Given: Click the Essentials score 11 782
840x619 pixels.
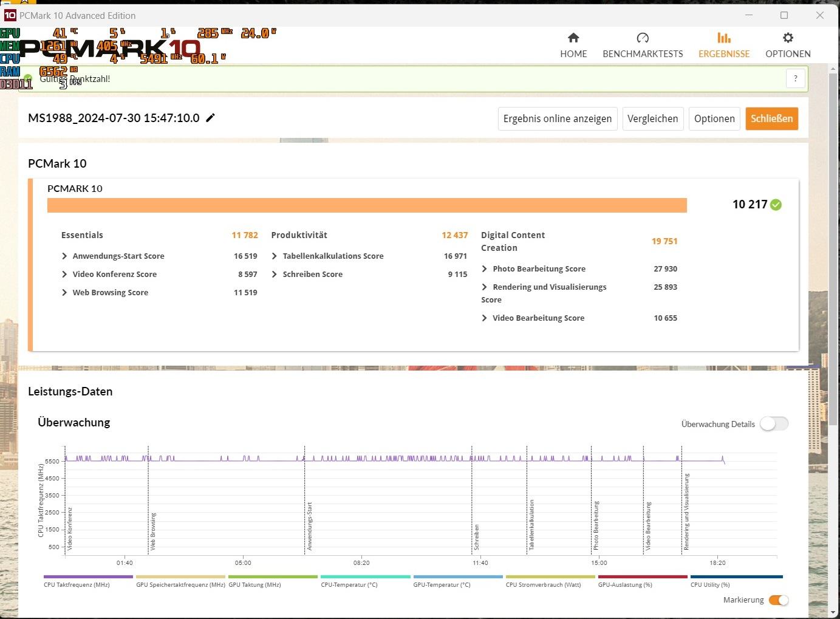Looking at the screenshot, I should [x=245, y=235].
